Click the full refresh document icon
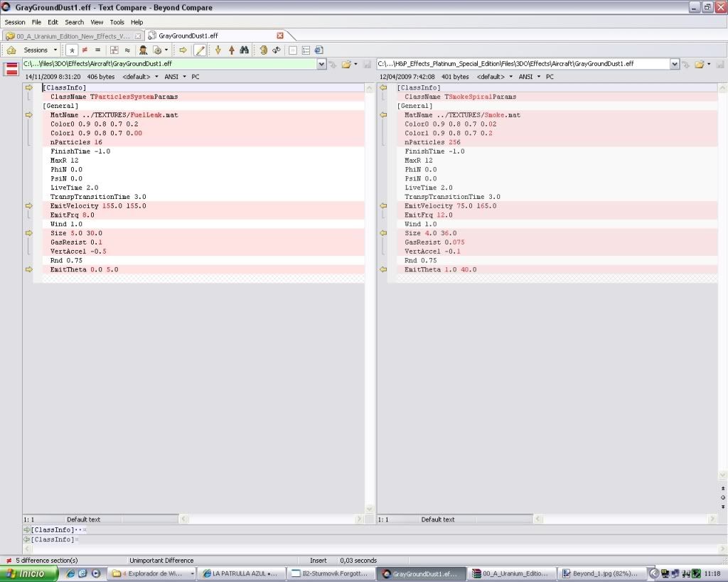This screenshot has width=728, height=582. coord(319,50)
